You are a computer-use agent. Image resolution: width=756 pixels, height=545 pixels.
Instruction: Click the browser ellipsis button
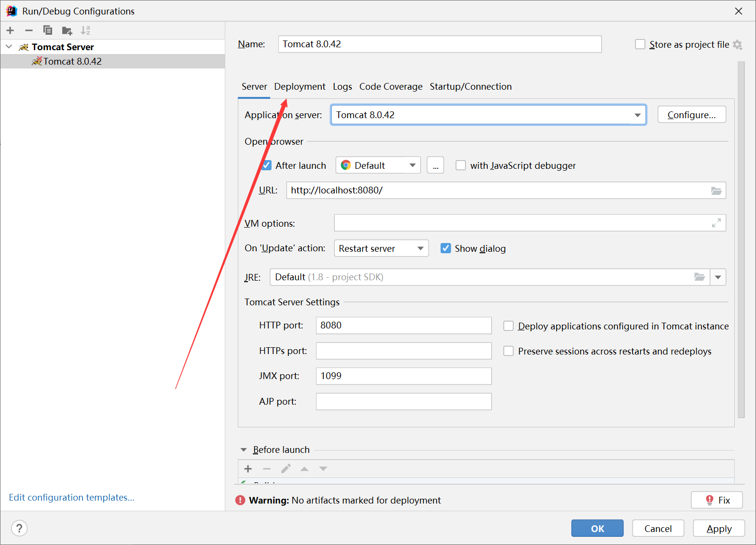point(436,165)
